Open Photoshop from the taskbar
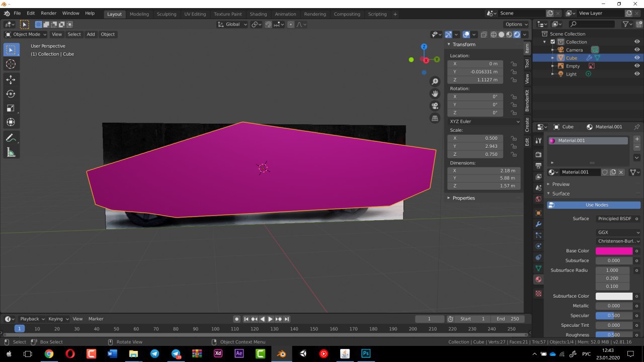 pyautogui.click(x=366, y=354)
